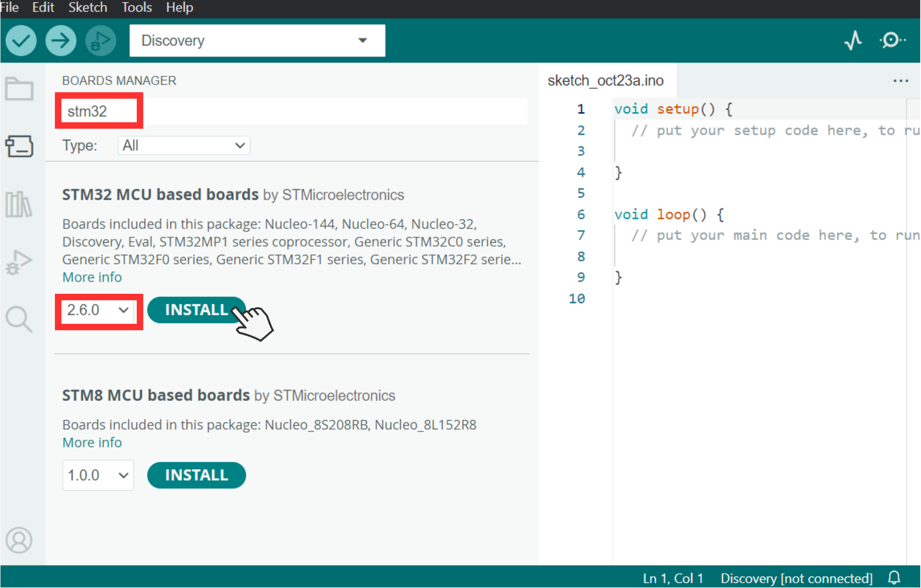Click the Upload arrow button
Image resolution: width=921 pixels, height=588 pixels.
60,41
